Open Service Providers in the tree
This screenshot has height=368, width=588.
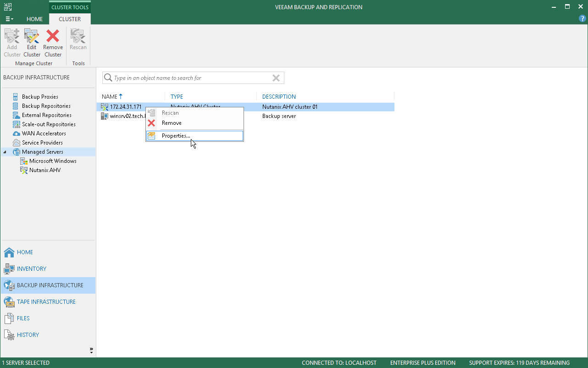click(x=42, y=143)
